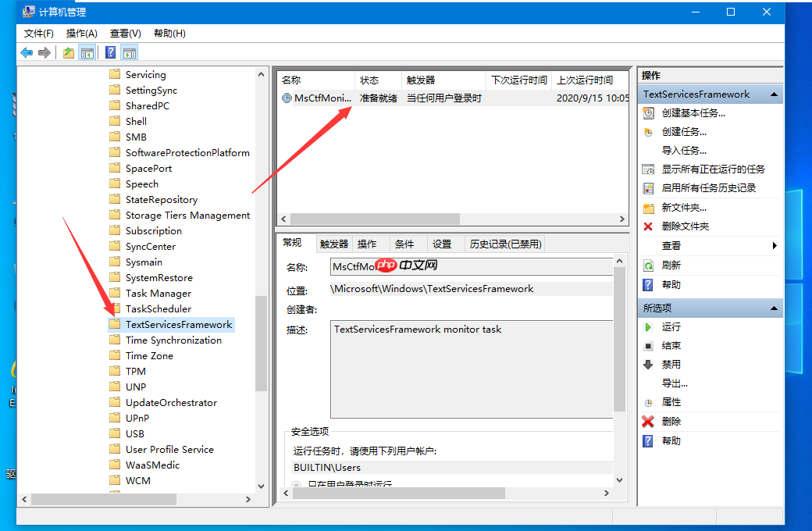
Task: Open the 操作(A) menu
Action: 81,33
